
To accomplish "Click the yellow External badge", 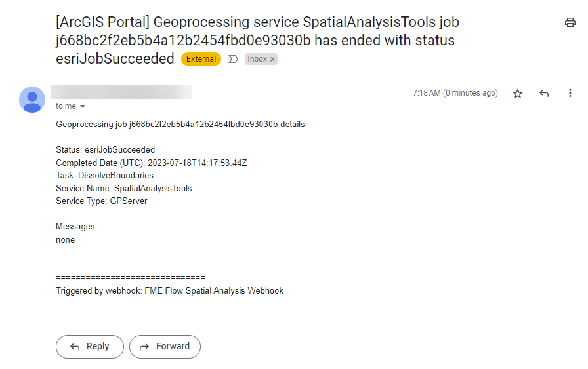I will pos(201,59).
